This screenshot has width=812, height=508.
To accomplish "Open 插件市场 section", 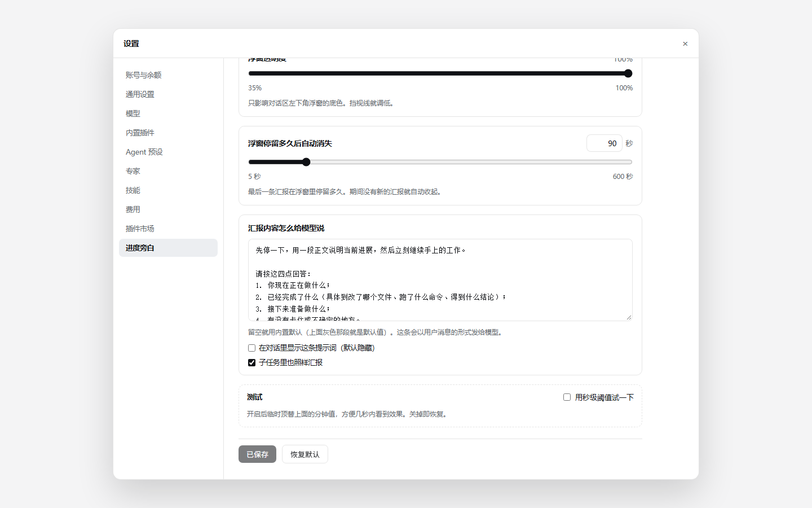I will pyautogui.click(x=168, y=229).
